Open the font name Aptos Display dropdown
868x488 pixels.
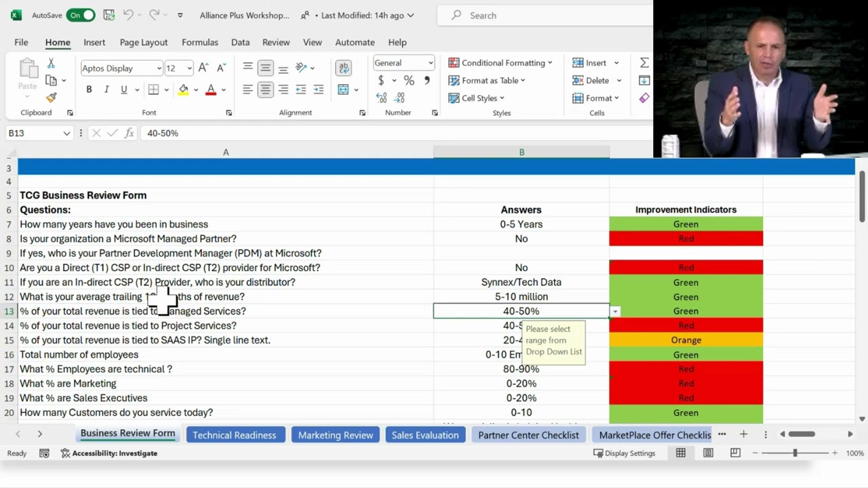(x=159, y=68)
